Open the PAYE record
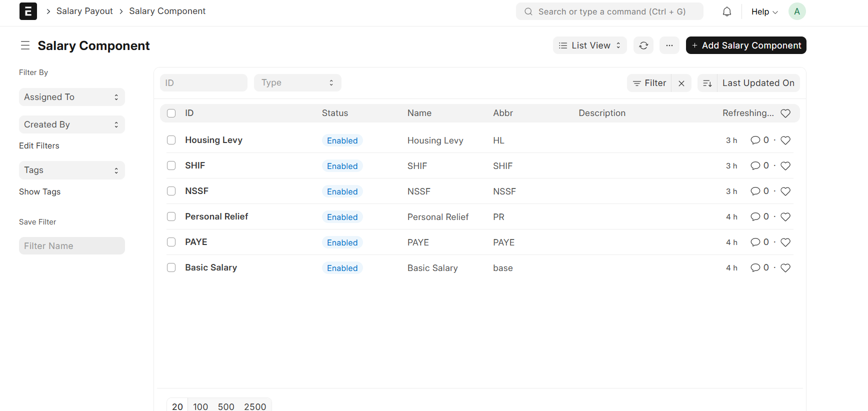This screenshot has height=411, width=868. tap(196, 242)
